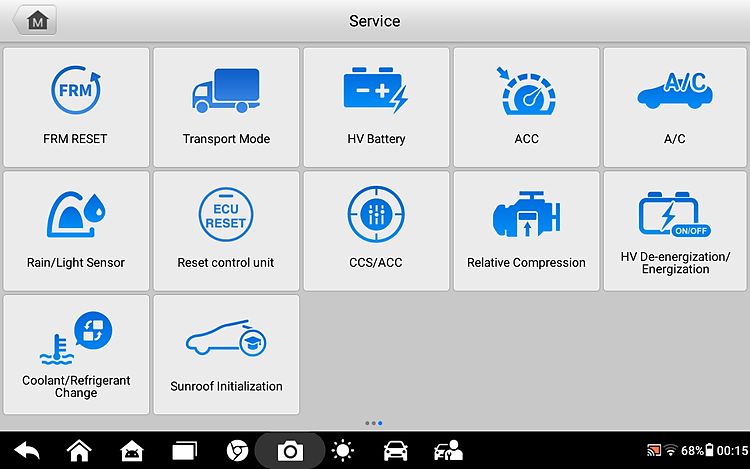Image resolution: width=750 pixels, height=469 pixels.
Task: Click the Service page title
Action: coord(375,21)
